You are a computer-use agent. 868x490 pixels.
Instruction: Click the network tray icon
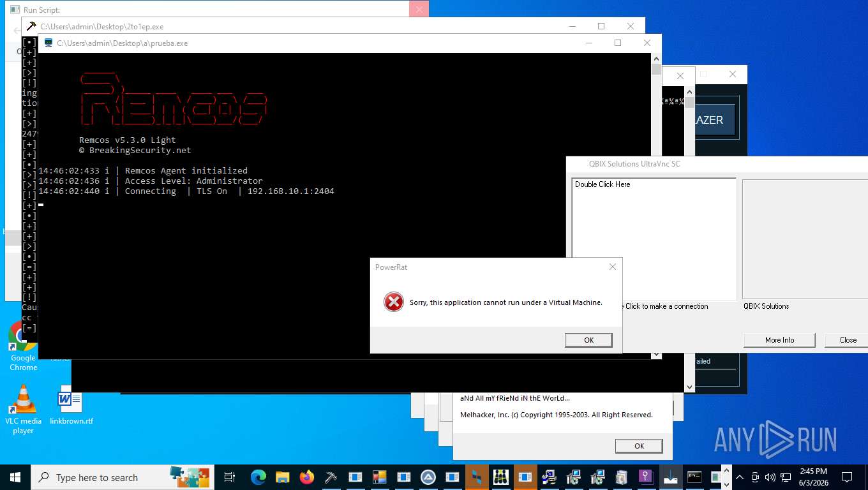click(x=786, y=477)
